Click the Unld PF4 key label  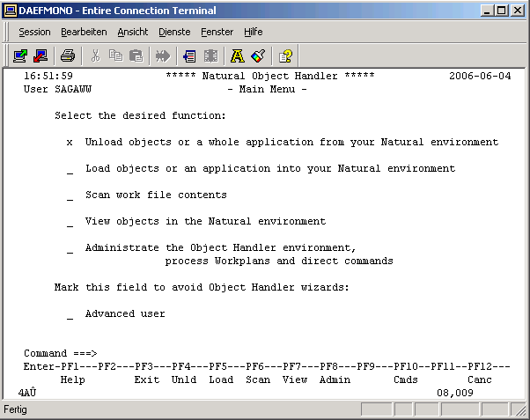pos(184,379)
